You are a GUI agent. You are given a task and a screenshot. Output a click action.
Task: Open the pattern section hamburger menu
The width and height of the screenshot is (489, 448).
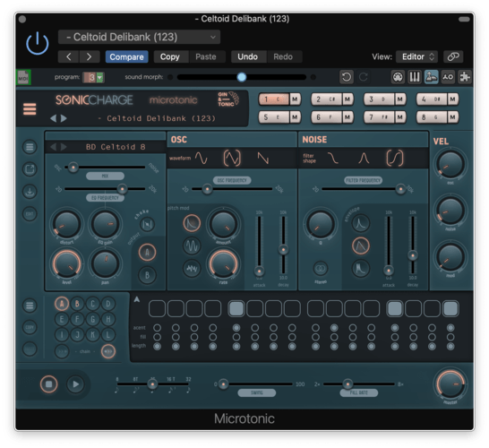click(x=30, y=306)
